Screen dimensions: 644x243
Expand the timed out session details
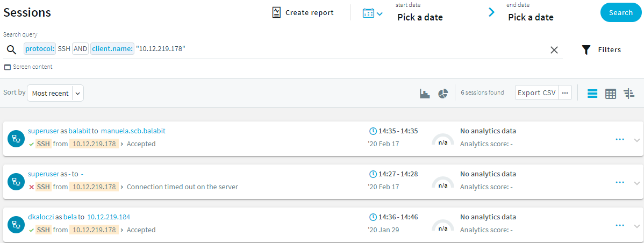coord(637,183)
